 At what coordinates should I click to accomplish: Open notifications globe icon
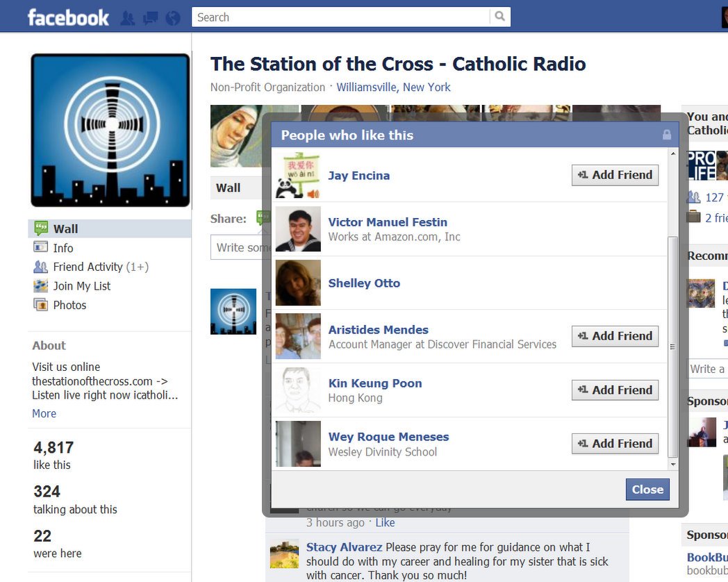point(173,17)
